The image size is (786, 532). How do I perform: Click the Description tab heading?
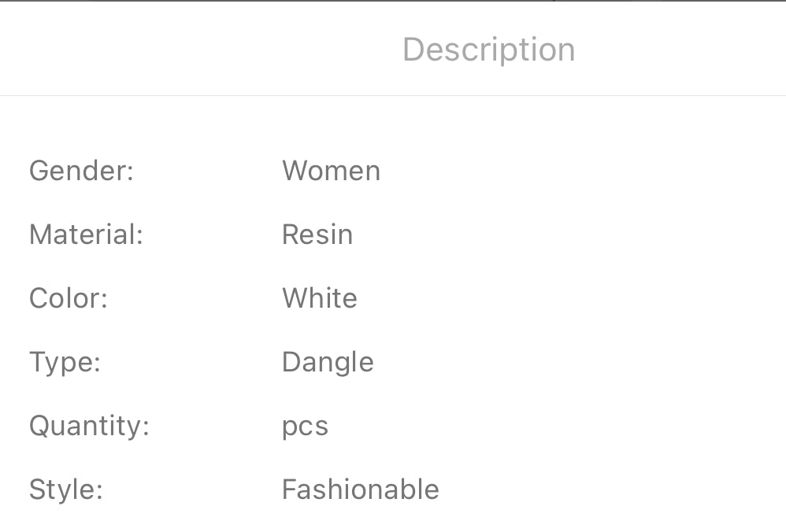(x=488, y=50)
